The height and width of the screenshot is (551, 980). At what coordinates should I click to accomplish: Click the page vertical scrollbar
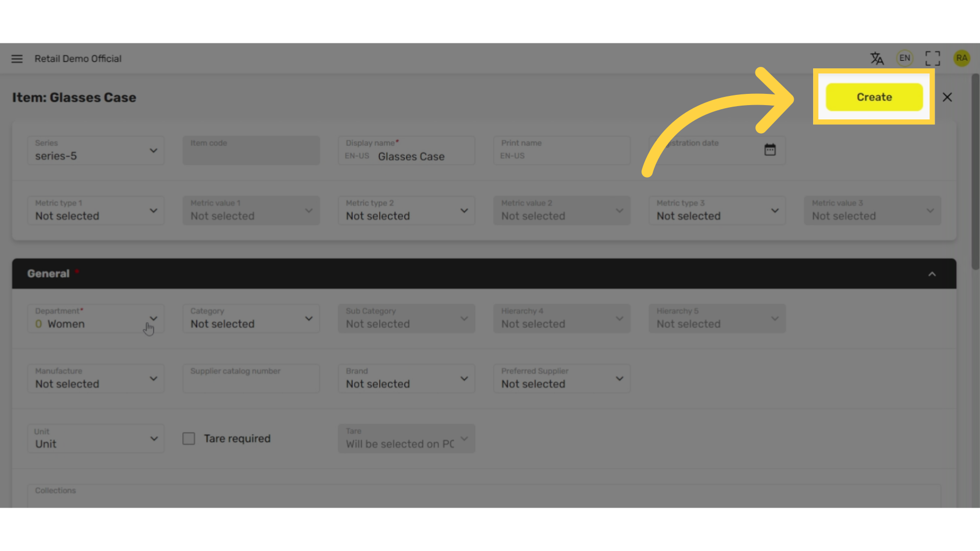point(975,172)
